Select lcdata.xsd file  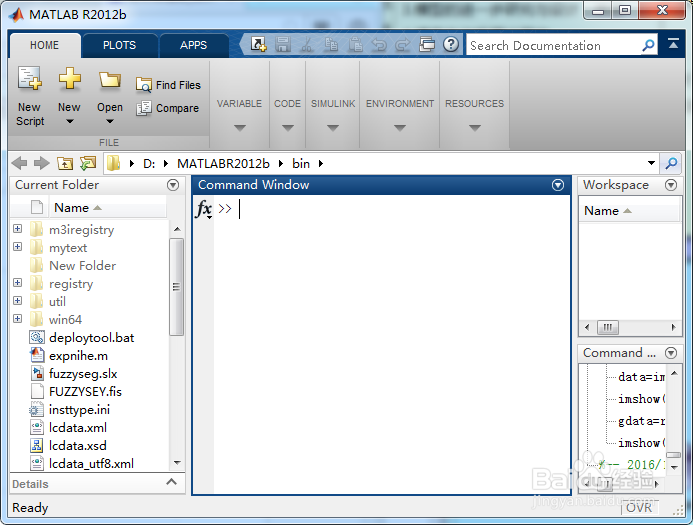[x=78, y=445]
